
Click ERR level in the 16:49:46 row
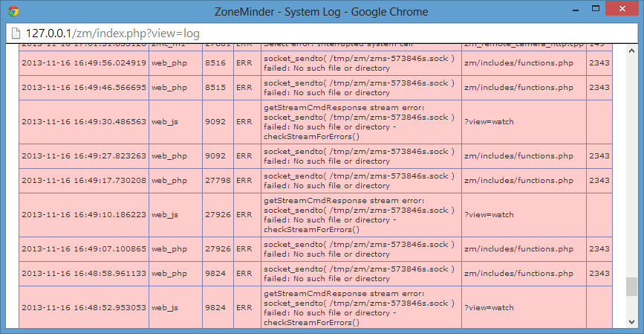(x=244, y=88)
